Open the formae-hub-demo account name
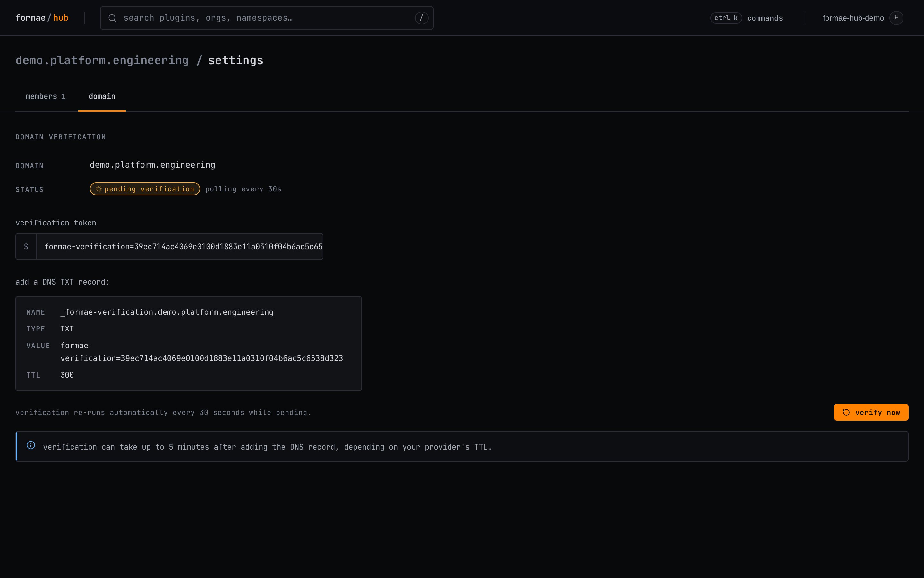 tap(853, 18)
